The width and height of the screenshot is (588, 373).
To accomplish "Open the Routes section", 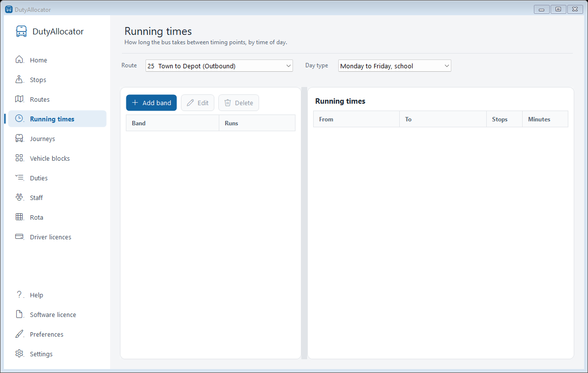I will pyautogui.click(x=57, y=99).
